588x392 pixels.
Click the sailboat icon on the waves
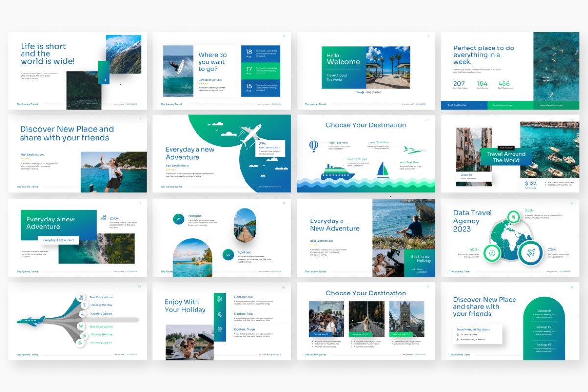pyautogui.click(x=383, y=170)
